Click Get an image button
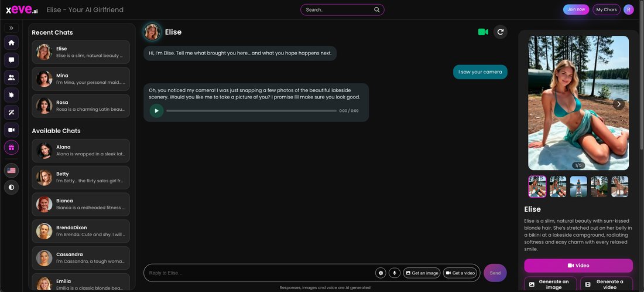This screenshot has width=644, height=292. [x=422, y=273]
